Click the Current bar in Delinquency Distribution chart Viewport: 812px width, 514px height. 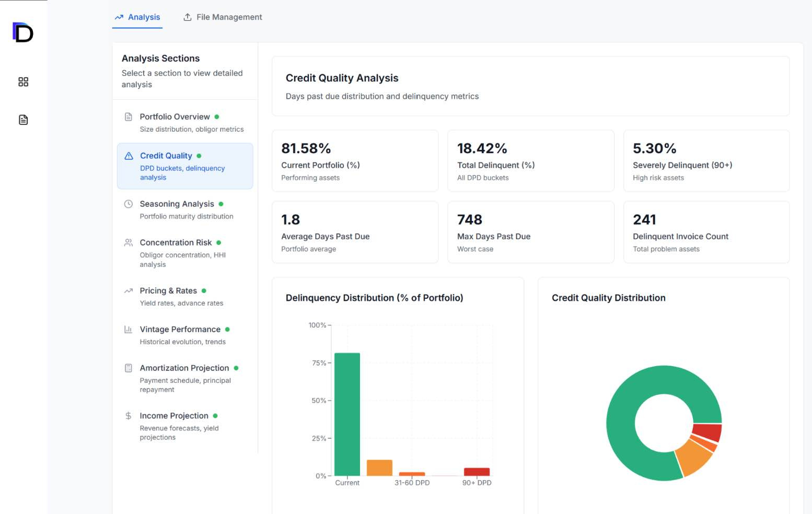pos(347,413)
